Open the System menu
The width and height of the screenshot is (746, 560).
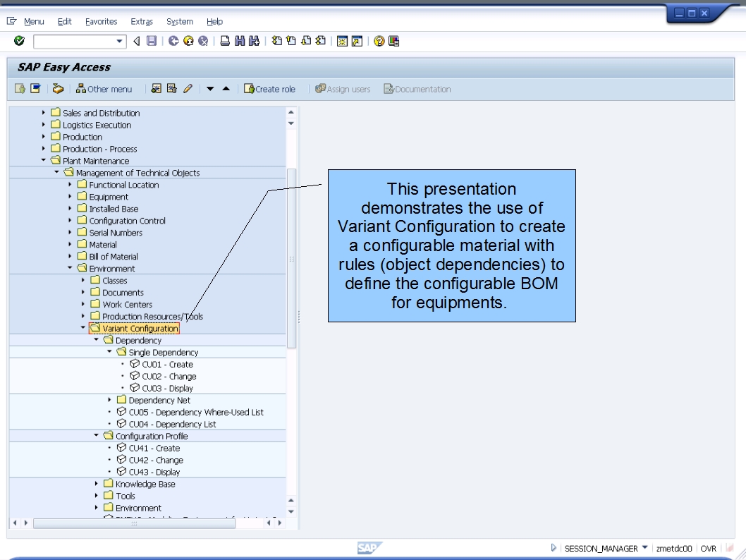click(179, 21)
